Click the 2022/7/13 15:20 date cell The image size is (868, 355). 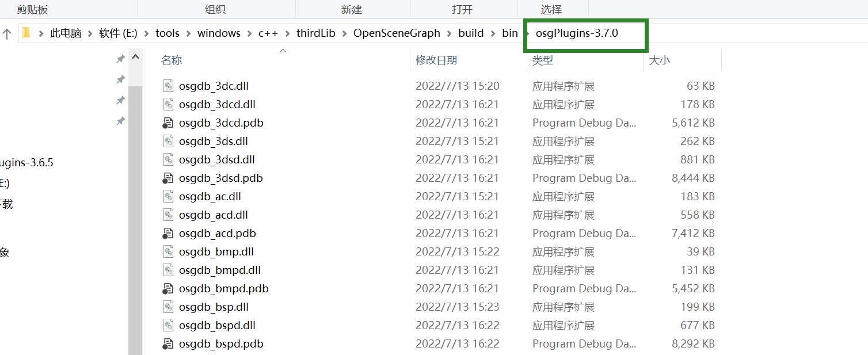pos(458,86)
